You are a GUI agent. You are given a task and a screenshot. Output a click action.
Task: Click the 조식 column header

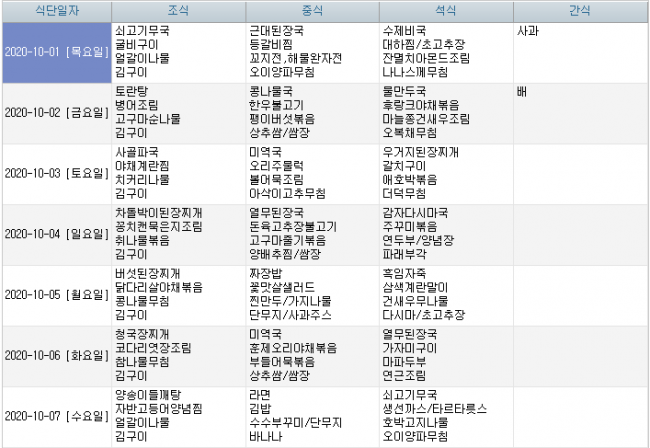(178, 12)
